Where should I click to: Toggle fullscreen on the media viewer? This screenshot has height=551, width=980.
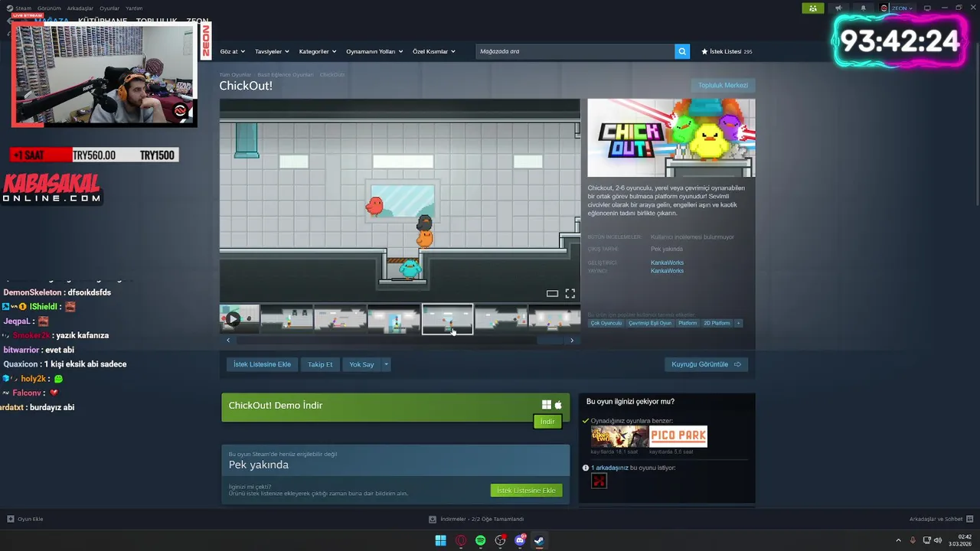tap(570, 293)
